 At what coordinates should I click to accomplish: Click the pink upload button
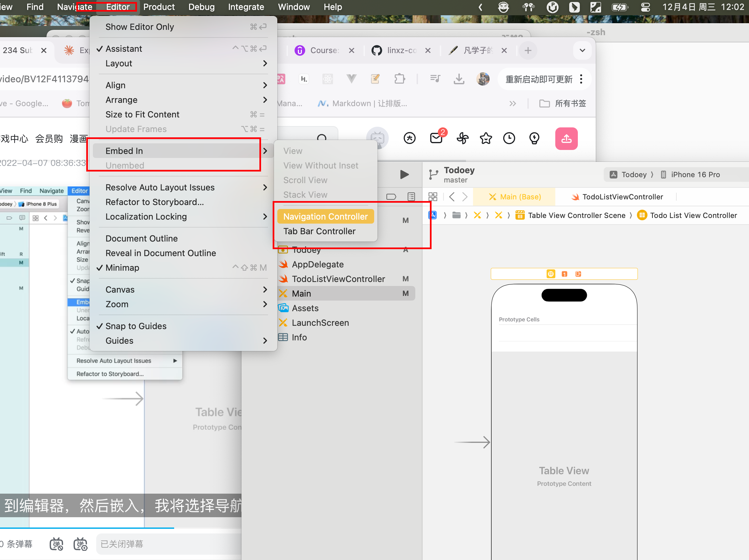coord(566,138)
